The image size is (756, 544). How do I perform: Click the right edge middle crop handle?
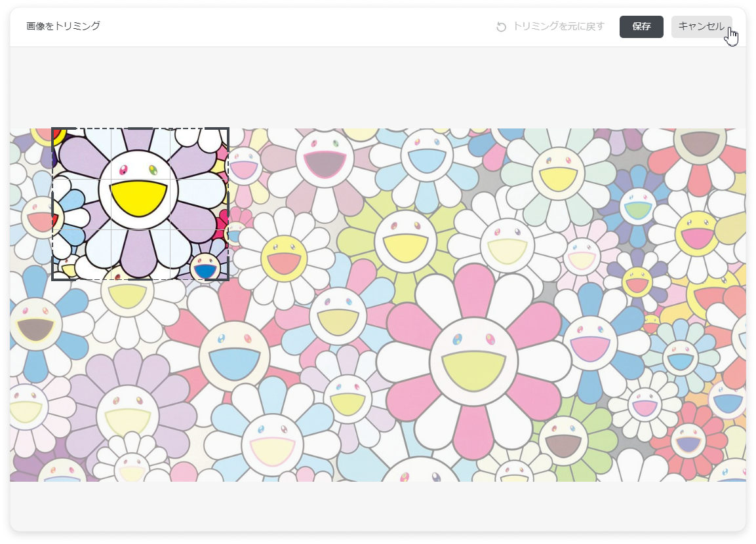coord(228,204)
